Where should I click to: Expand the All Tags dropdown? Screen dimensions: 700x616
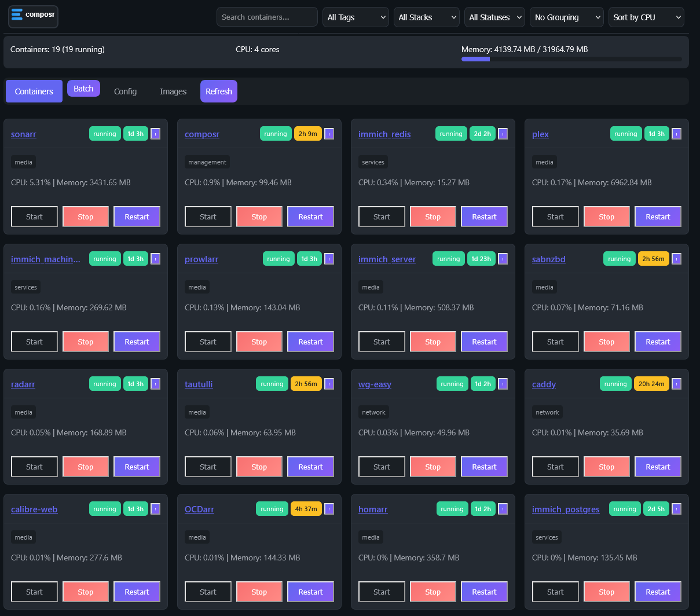coord(356,17)
